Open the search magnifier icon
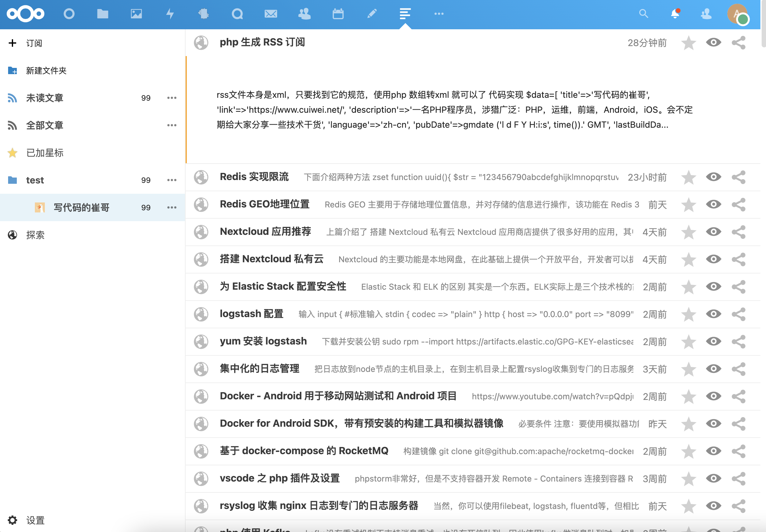This screenshot has width=766, height=532. tap(644, 14)
